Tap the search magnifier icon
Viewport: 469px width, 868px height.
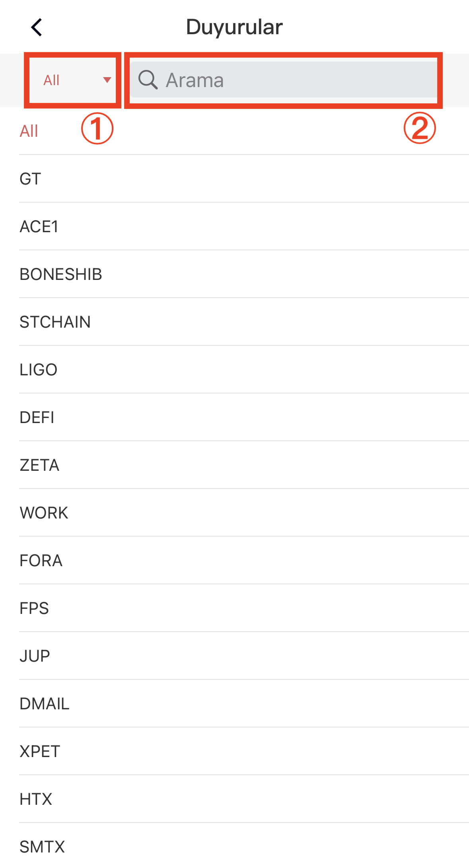148,80
